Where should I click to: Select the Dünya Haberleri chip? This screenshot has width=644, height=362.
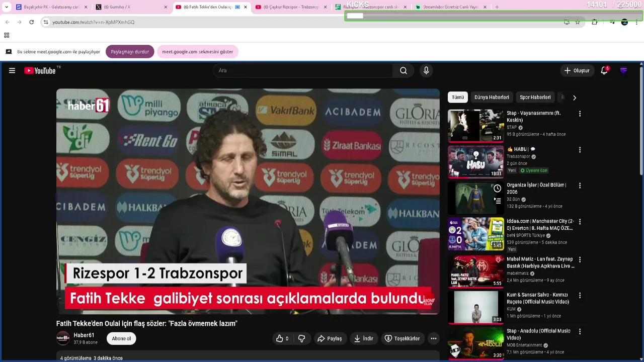pyautogui.click(x=492, y=98)
